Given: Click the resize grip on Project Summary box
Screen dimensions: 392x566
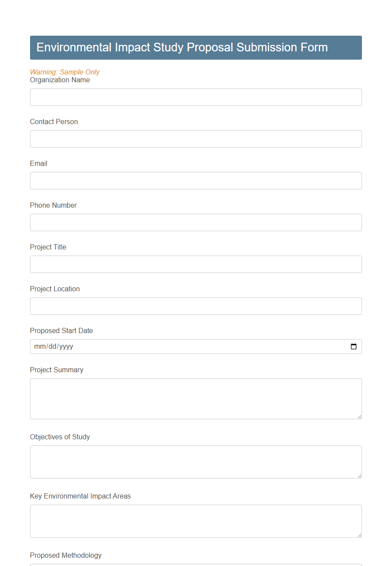Looking at the screenshot, I should tap(359, 417).
